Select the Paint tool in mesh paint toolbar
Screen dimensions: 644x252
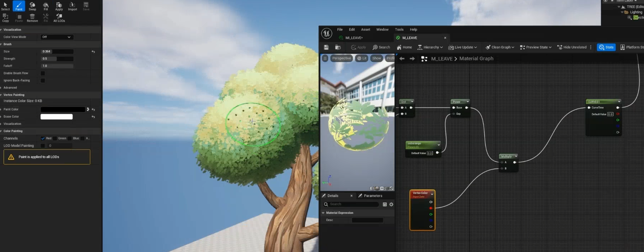[19, 6]
